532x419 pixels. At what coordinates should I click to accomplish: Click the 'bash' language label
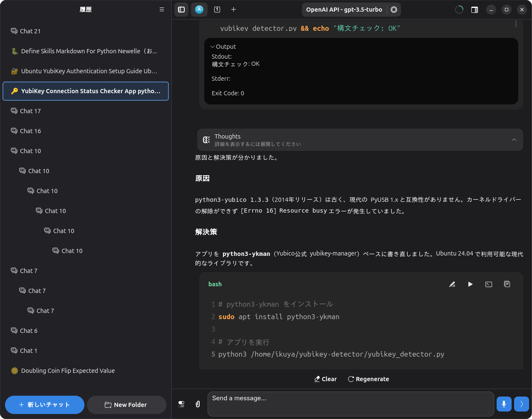[x=215, y=284]
